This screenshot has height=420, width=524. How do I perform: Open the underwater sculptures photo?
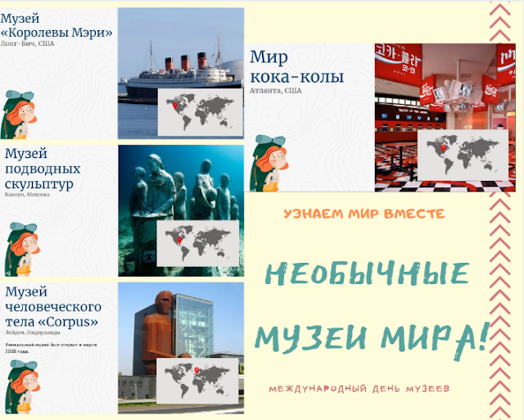pos(181,210)
